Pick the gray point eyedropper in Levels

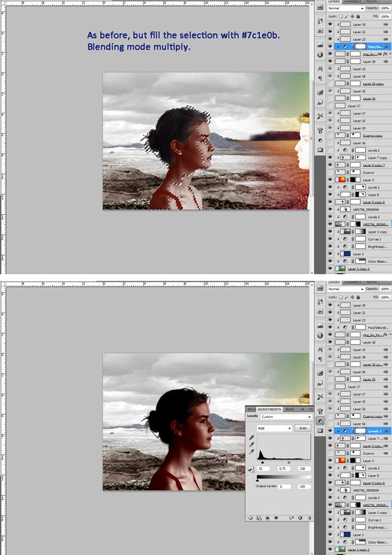pyautogui.click(x=252, y=444)
